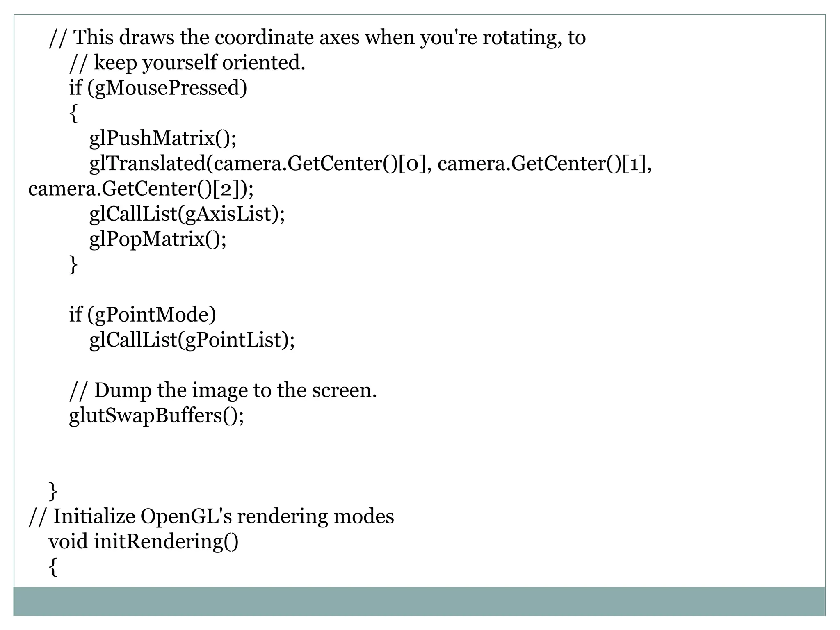Click the 'keep yourself oriented' comment line
This screenshot has width=840, height=630.
[x=187, y=63]
